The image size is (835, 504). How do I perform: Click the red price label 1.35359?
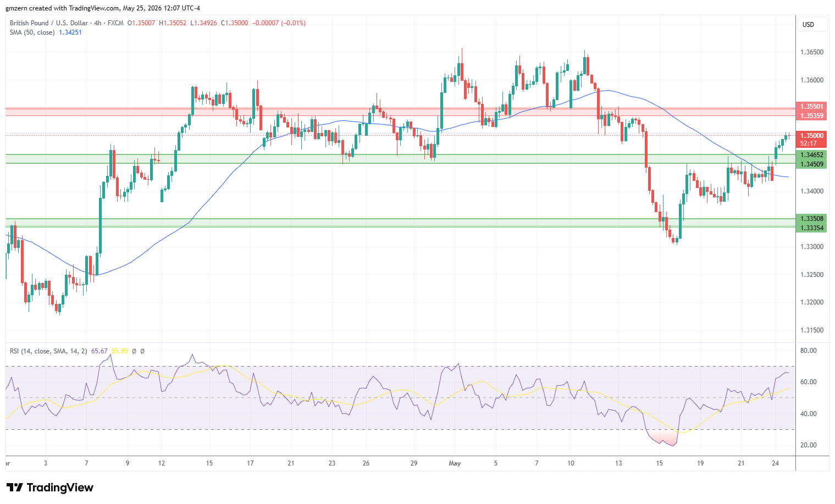click(x=812, y=116)
